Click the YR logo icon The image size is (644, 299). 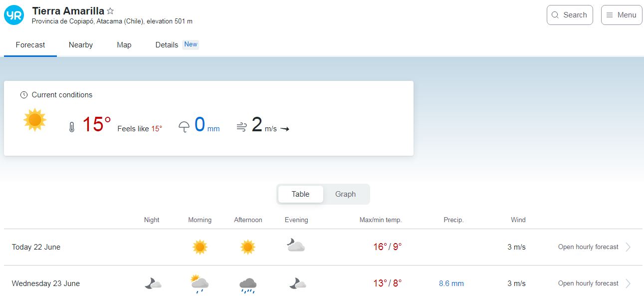coord(14,15)
